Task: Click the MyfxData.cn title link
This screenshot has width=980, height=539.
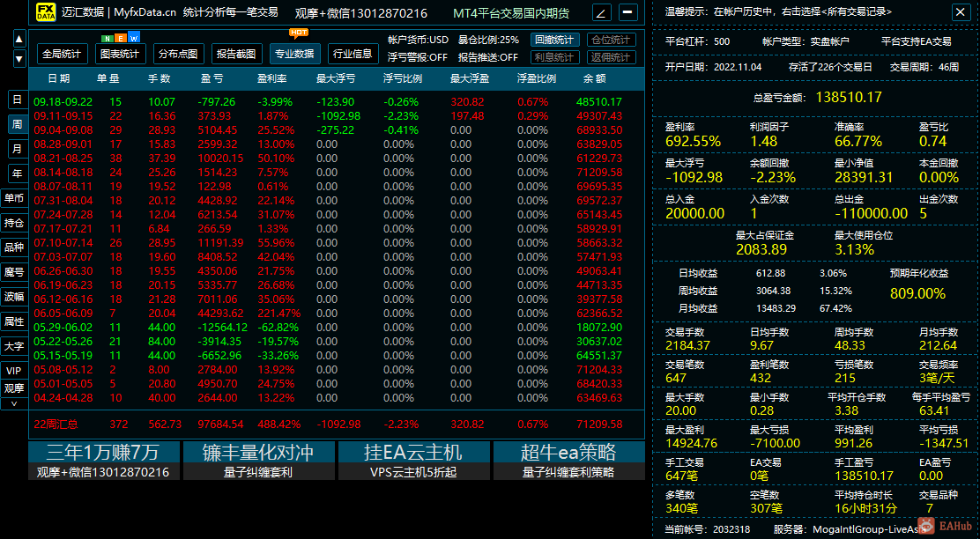Action: pos(145,12)
